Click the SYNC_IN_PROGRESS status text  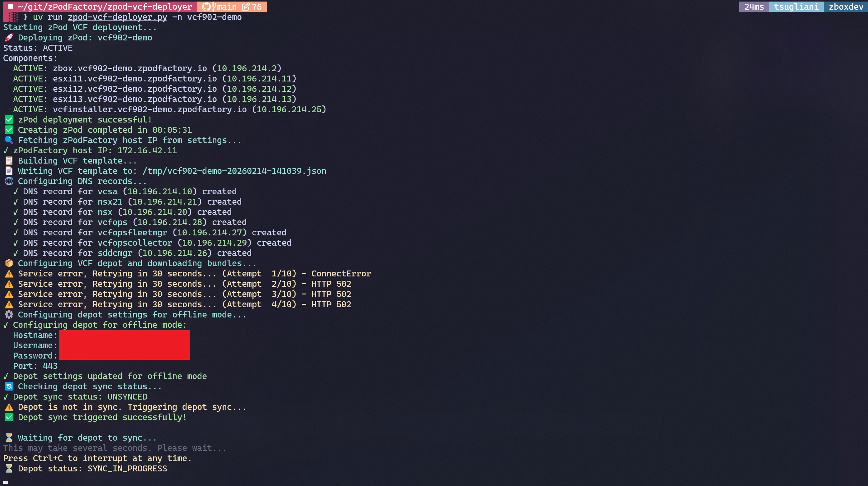click(x=127, y=469)
